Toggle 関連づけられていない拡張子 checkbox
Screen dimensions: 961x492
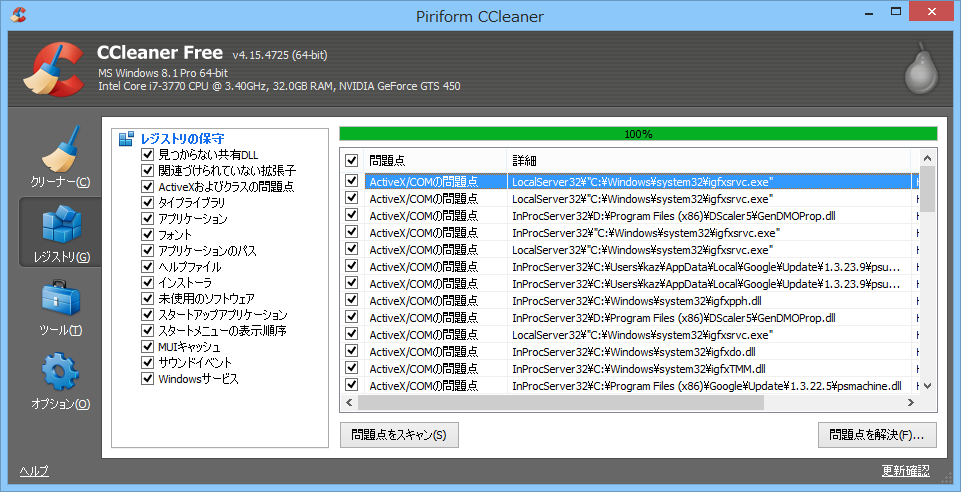147,170
